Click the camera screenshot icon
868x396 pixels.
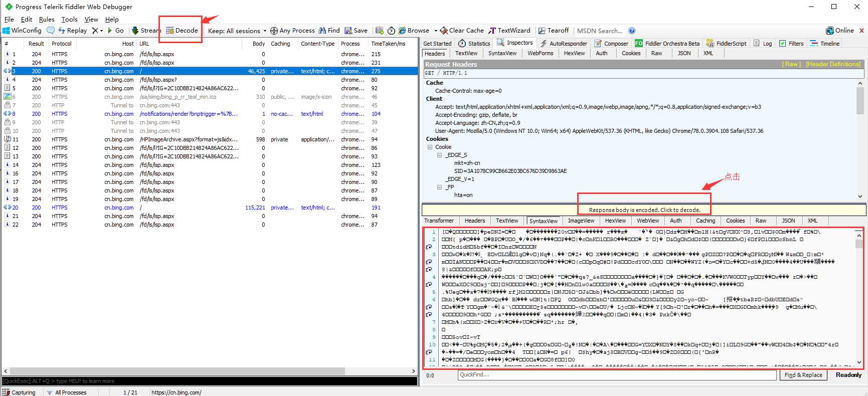tap(380, 31)
